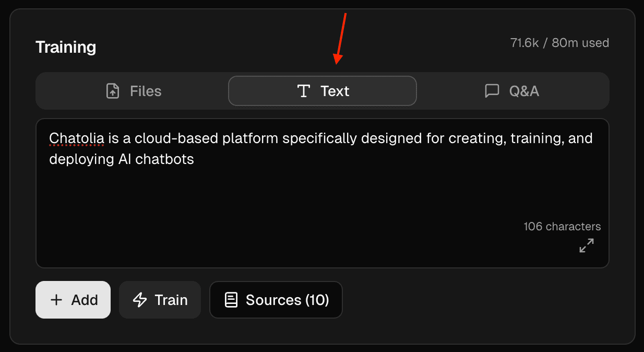644x352 pixels.
Task: Open the Sources (10) list
Action: coord(287,300)
